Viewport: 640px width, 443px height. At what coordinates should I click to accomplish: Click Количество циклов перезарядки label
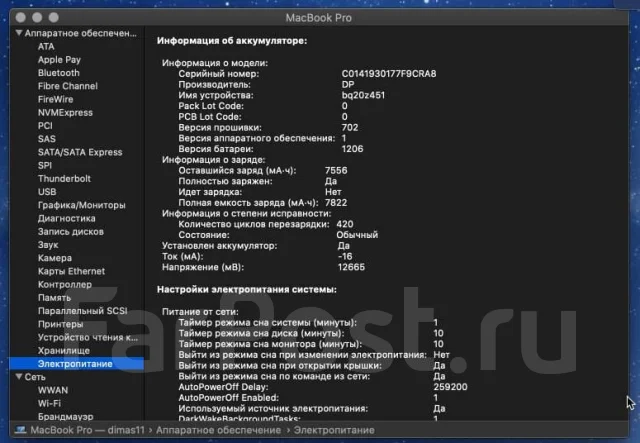coord(253,224)
